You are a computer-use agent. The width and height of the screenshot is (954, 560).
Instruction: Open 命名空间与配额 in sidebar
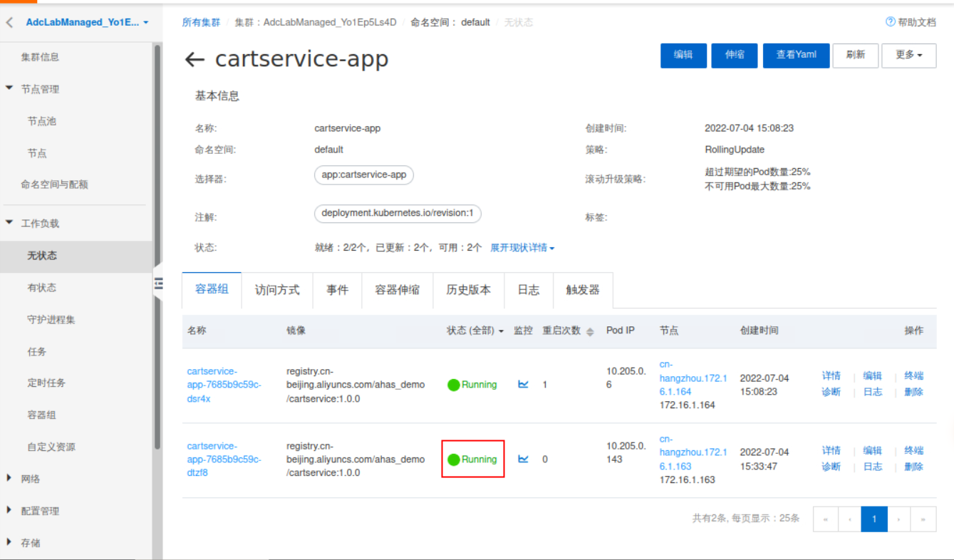(54, 185)
